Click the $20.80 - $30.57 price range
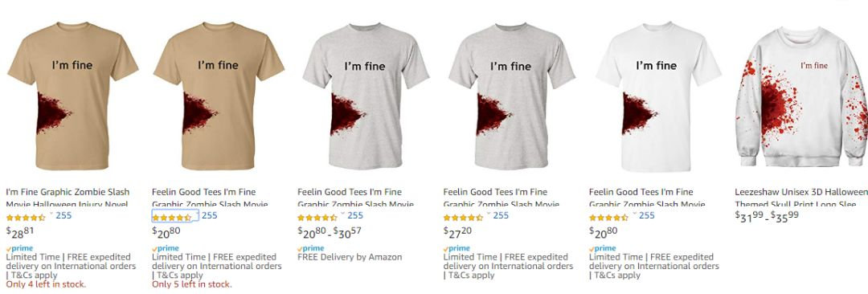The width and height of the screenshot is (868, 294). (x=330, y=231)
